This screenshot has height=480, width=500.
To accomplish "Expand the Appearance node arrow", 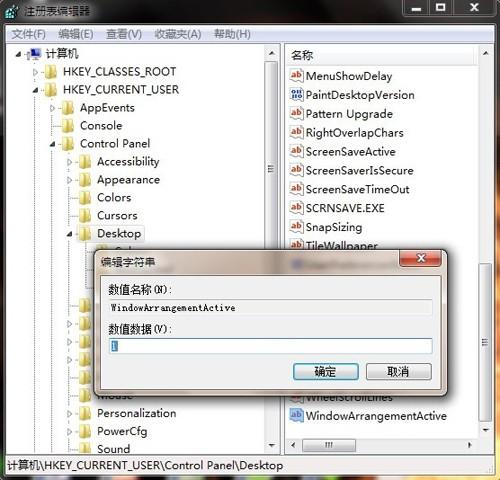I will (x=69, y=180).
